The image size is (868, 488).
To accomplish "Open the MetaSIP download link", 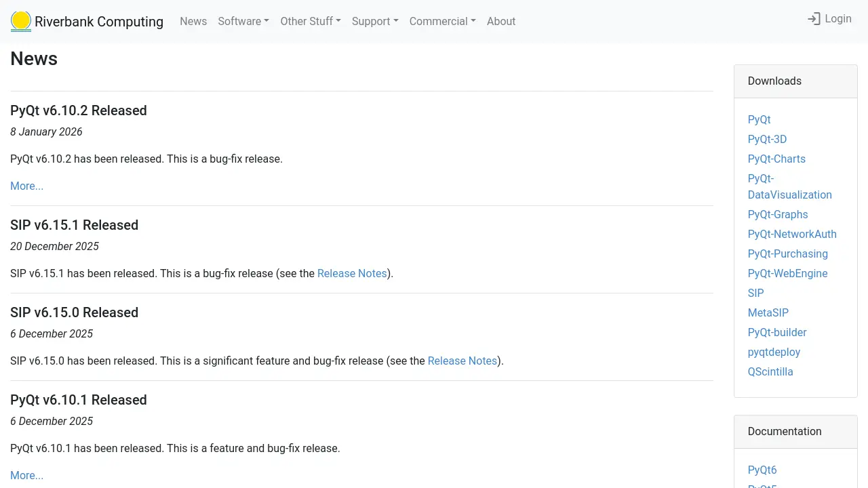I will click(768, 312).
